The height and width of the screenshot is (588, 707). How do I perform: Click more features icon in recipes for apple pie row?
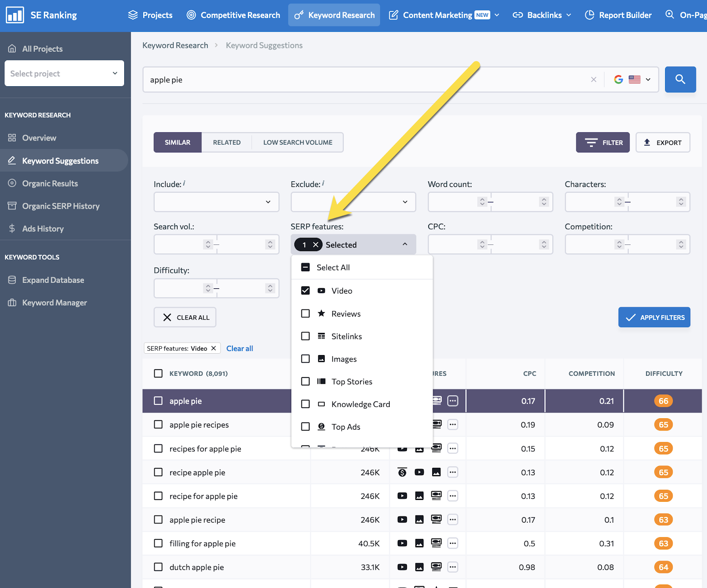(452, 449)
